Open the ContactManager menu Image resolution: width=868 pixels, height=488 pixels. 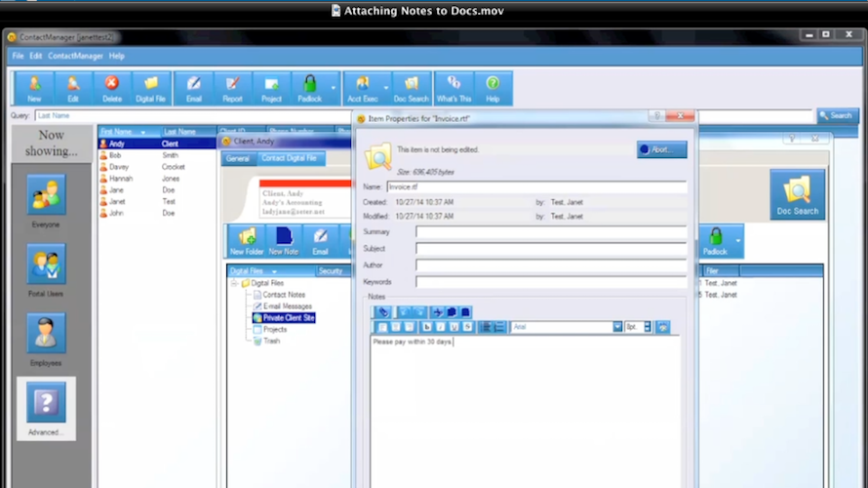tap(75, 56)
